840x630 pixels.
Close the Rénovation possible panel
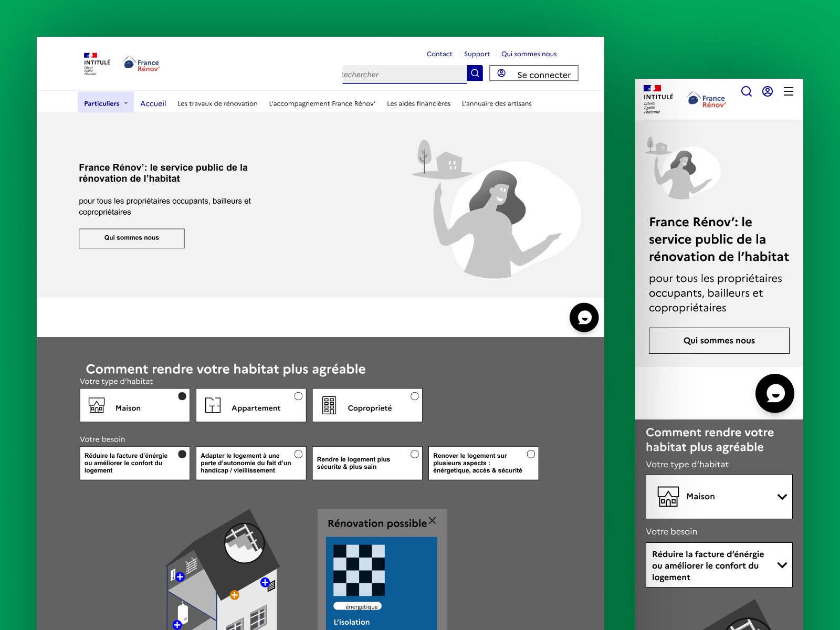click(x=432, y=520)
